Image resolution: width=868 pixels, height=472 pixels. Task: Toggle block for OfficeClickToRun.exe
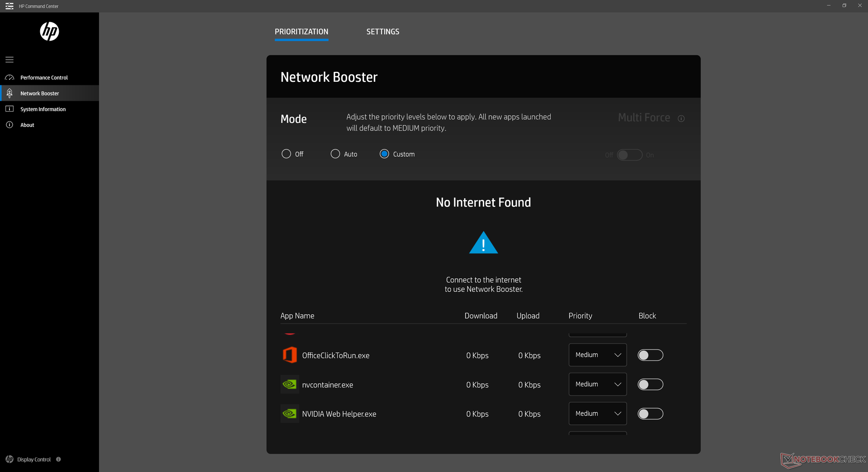tap(650, 355)
